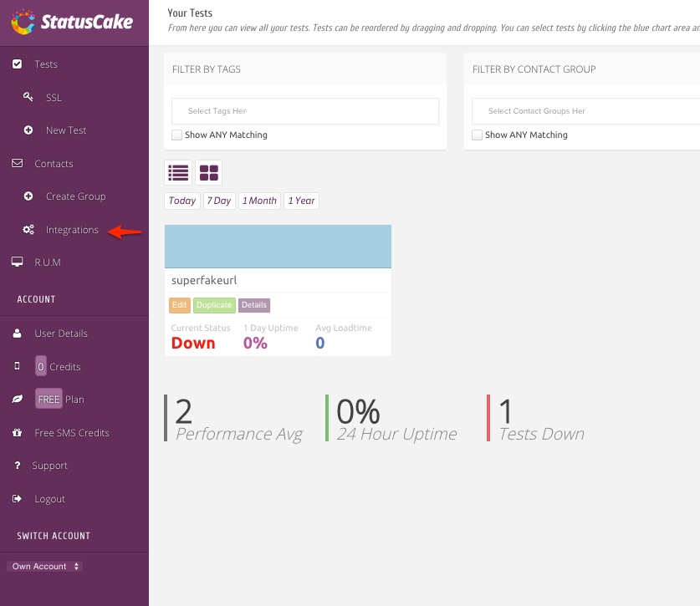This screenshot has height=606, width=700.
Task: Click the Duplicate button for superfakeurl
Action: 214,305
